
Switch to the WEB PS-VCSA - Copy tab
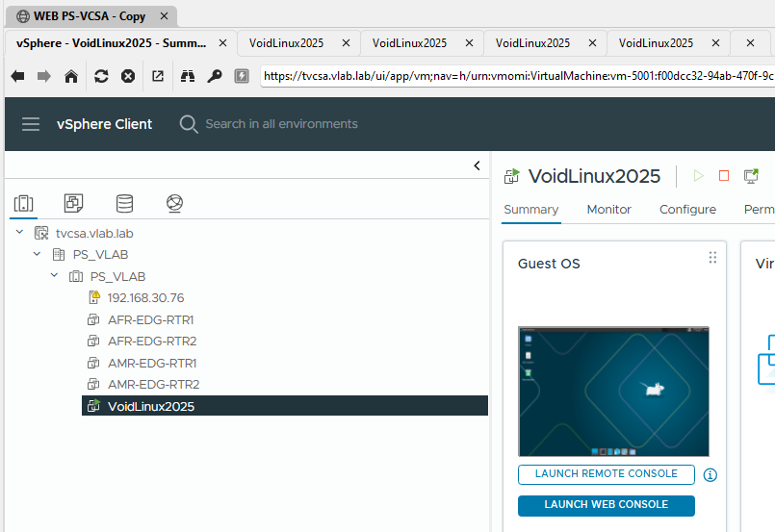90,16
